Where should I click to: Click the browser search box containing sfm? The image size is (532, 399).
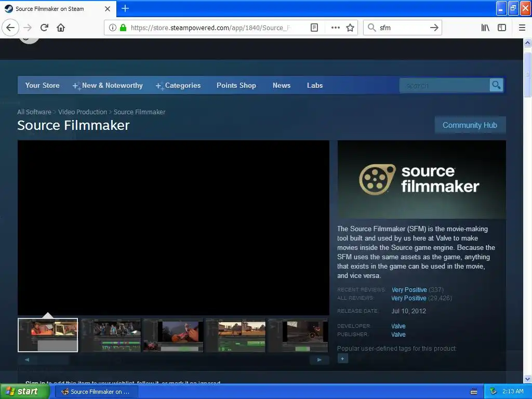(403, 28)
